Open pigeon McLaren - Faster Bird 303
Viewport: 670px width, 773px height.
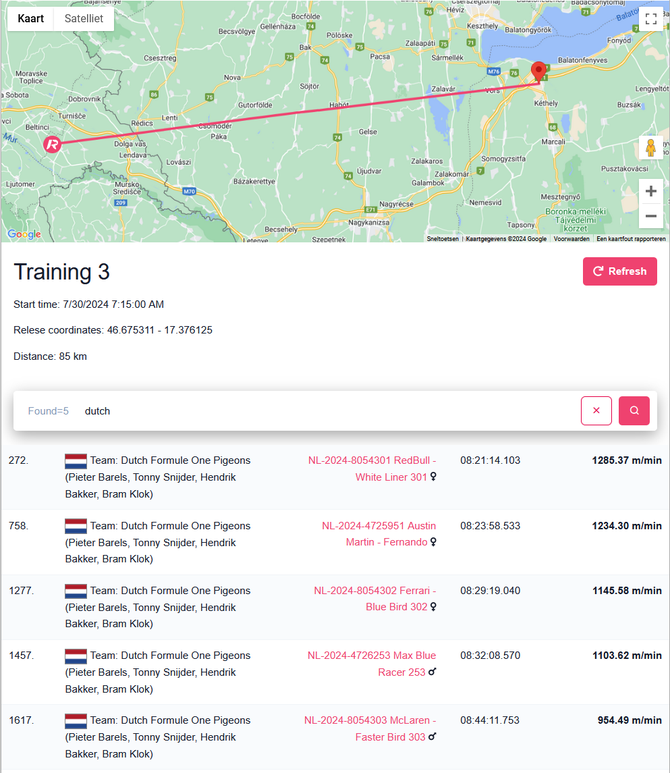click(370, 729)
